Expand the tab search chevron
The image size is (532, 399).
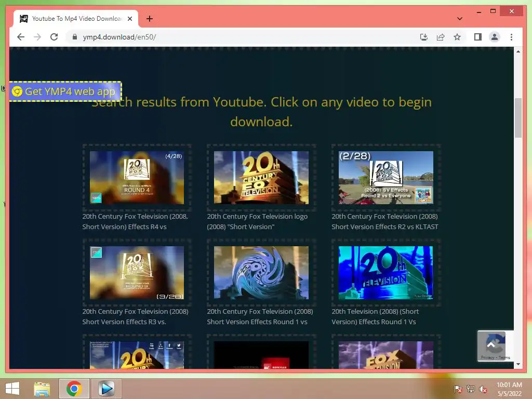pyautogui.click(x=459, y=19)
